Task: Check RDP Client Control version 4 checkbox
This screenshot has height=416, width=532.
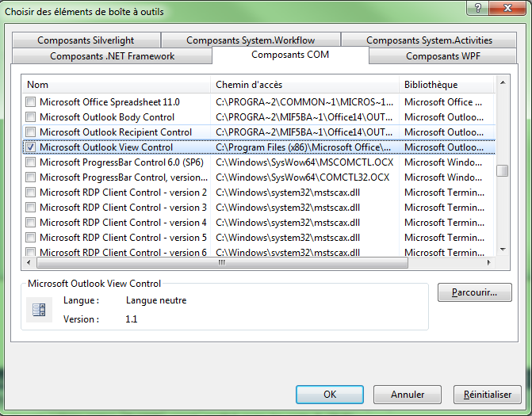Action: click(x=31, y=223)
